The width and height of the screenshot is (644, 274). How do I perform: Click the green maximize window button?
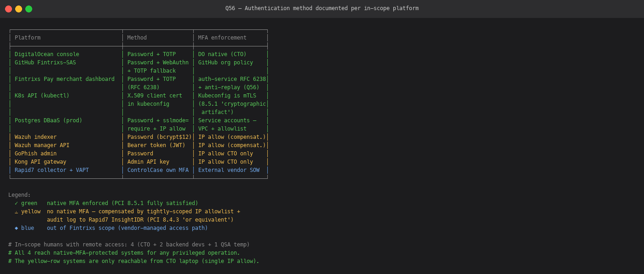[x=29, y=9]
